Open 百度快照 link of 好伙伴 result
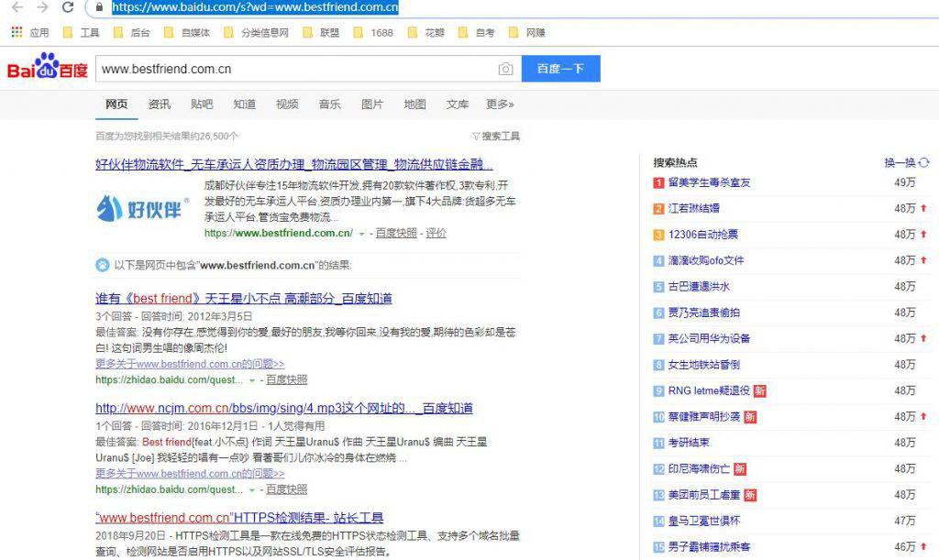 396,234
